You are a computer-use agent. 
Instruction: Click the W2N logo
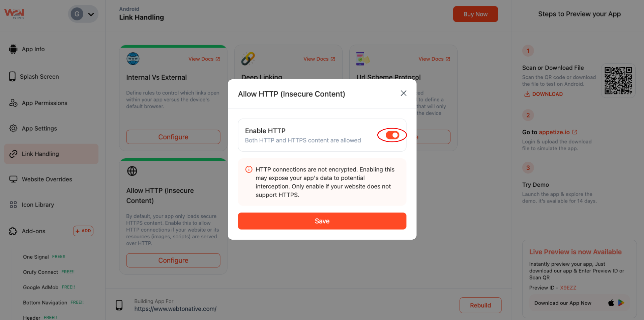[x=14, y=14]
